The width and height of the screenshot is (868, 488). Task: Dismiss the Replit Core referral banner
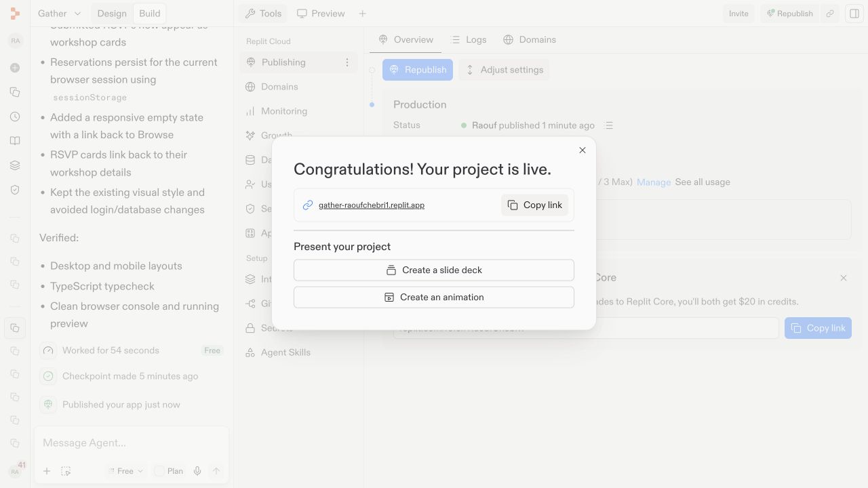tap(844, 278)
